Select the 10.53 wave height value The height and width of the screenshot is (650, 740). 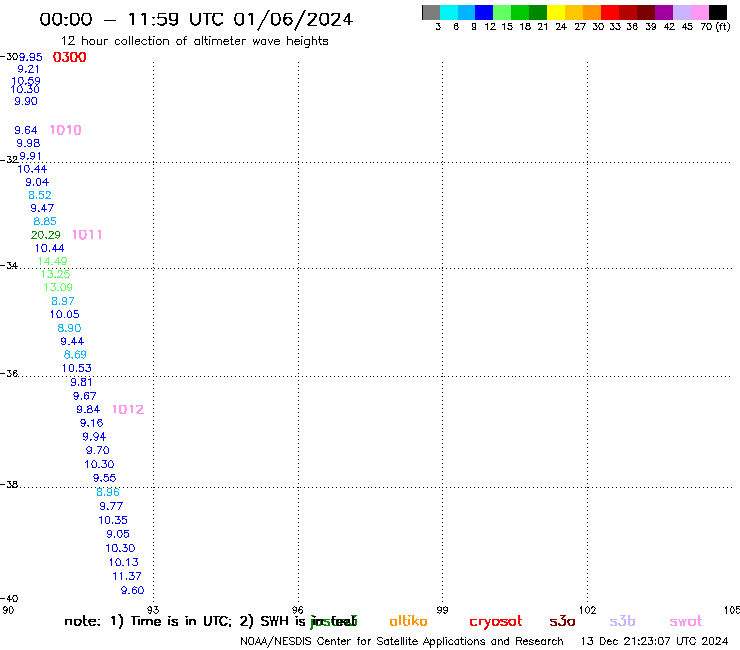click(x=77, y=368)
